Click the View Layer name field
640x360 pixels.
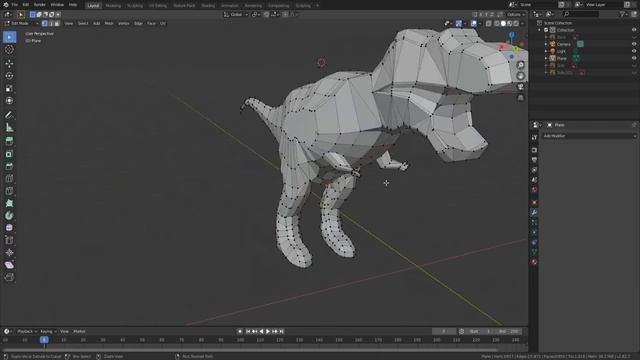(603, 5)
